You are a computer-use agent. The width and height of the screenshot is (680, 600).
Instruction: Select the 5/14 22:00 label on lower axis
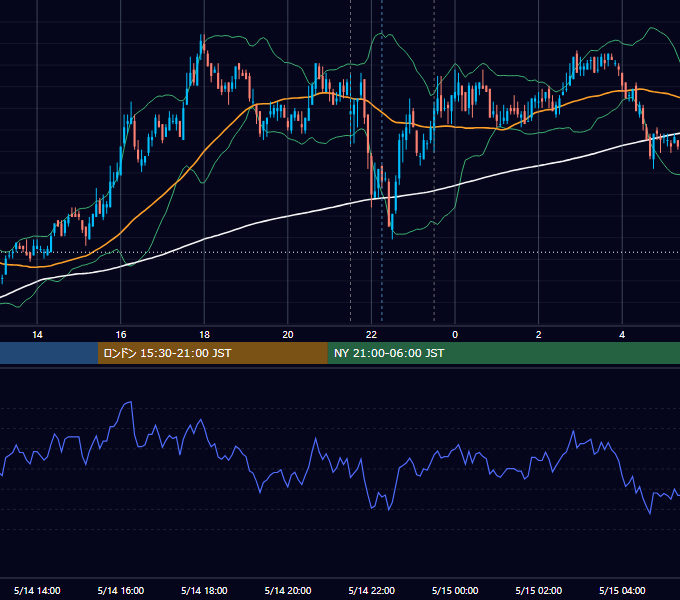point(372,590)
